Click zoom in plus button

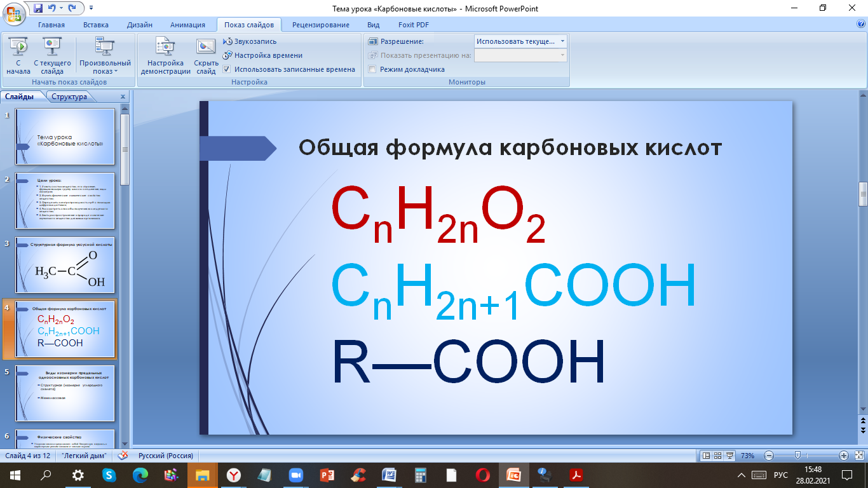[843, 456]
